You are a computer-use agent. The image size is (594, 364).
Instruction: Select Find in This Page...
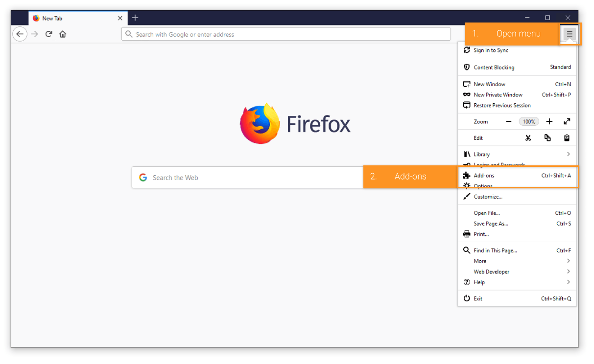tap(517, 250)
